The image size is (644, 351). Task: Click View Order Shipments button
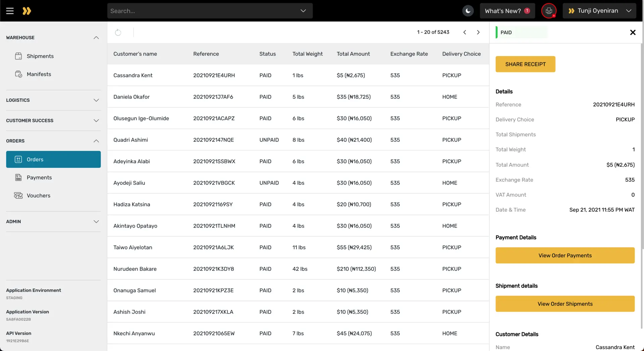click(x=565, y=304)
